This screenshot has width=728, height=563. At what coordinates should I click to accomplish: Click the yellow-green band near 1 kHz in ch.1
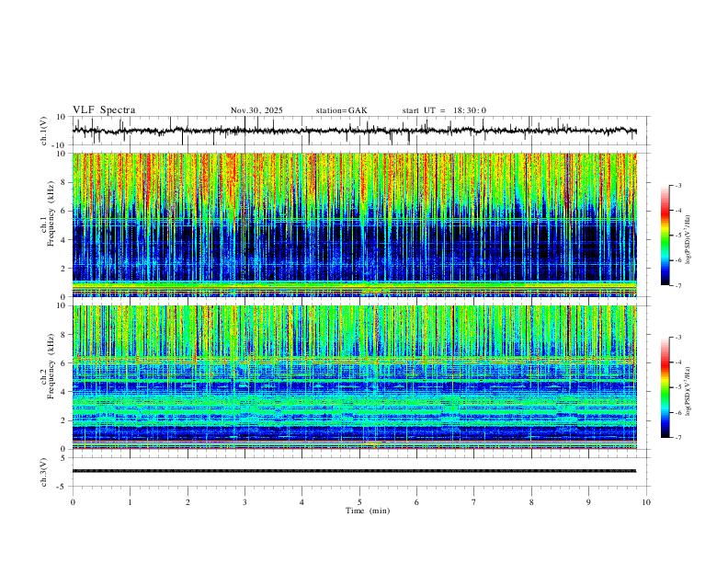(355, 284)
